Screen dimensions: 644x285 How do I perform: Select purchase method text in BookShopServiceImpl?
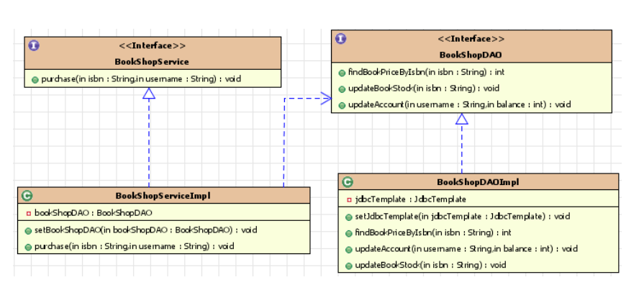click(x=135, y=246)
